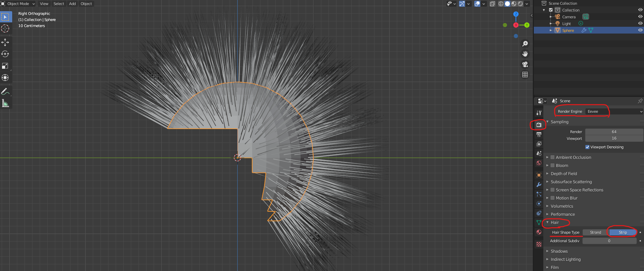Screen dimensions: 644x271
Task: Click the red X axis gizmo ball
Action: click(516, 25)
